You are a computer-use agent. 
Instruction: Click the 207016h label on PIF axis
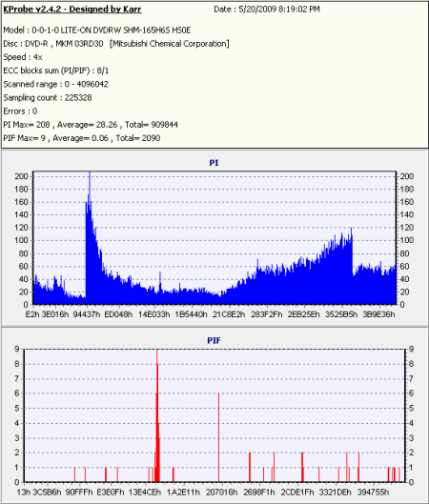click(221, 493)
